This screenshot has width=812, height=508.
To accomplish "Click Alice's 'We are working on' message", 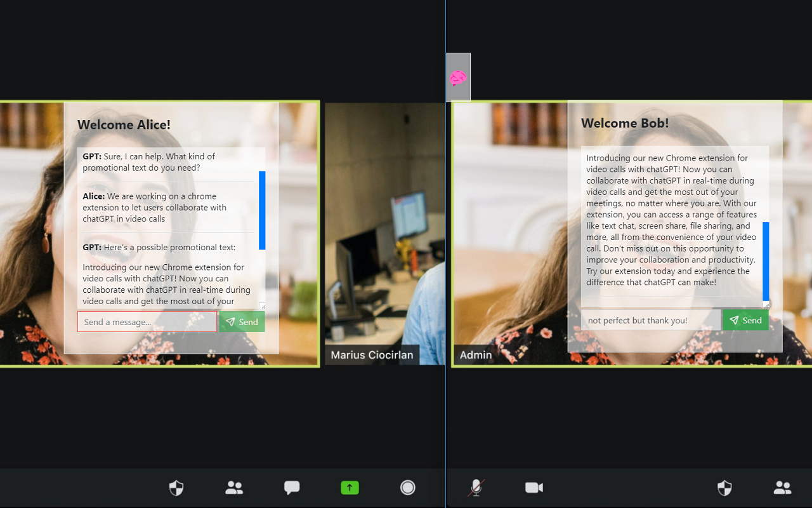I will click(155, 208).
